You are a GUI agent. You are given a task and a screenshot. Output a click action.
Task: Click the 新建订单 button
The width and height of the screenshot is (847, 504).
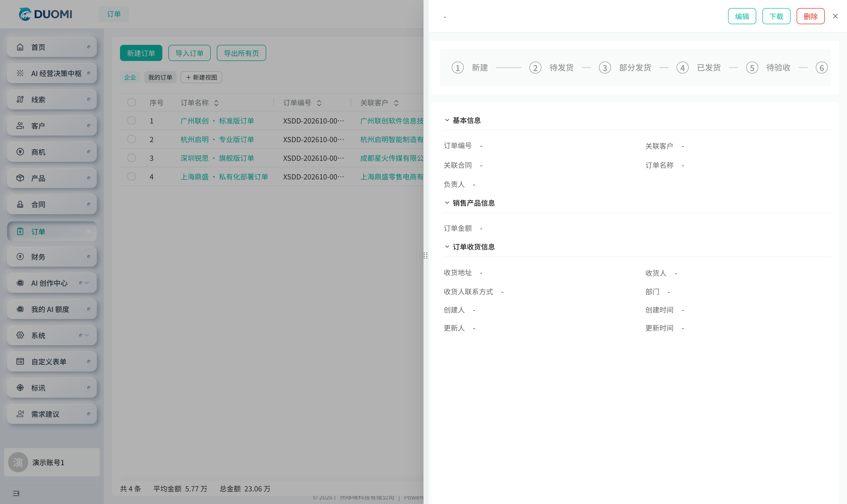141,53
